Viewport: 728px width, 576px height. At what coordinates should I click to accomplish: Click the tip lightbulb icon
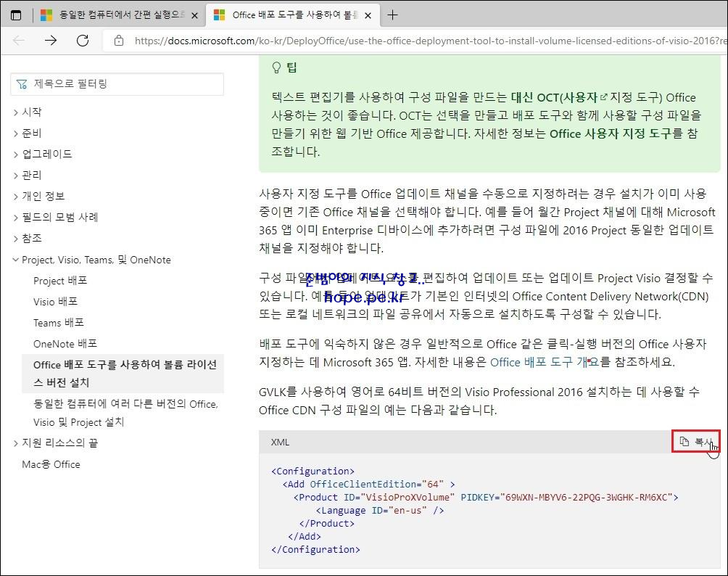click(x=276, y=67)
